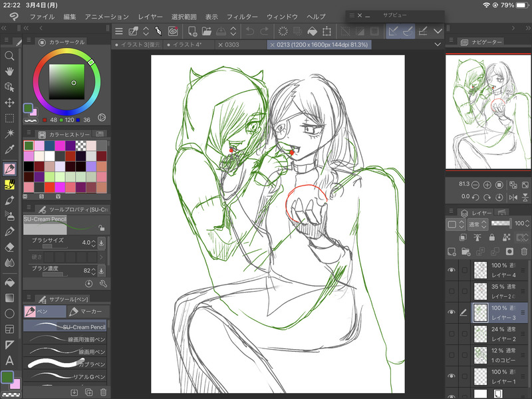Expand canvas tab list chevron
The image size is (532, 399).
coord(438,45)
